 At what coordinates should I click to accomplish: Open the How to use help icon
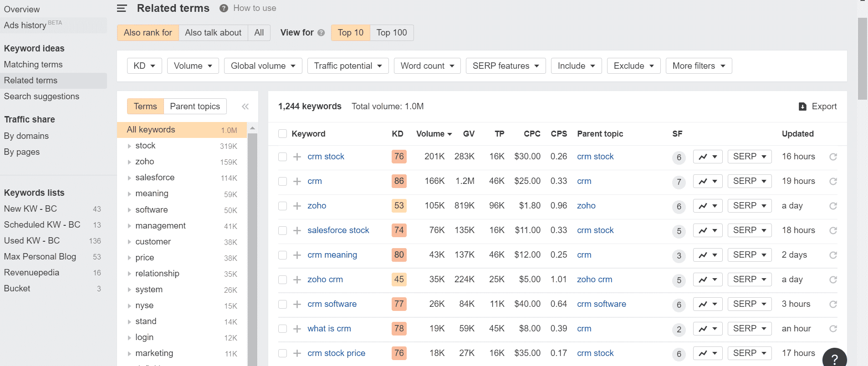(224, 8)
